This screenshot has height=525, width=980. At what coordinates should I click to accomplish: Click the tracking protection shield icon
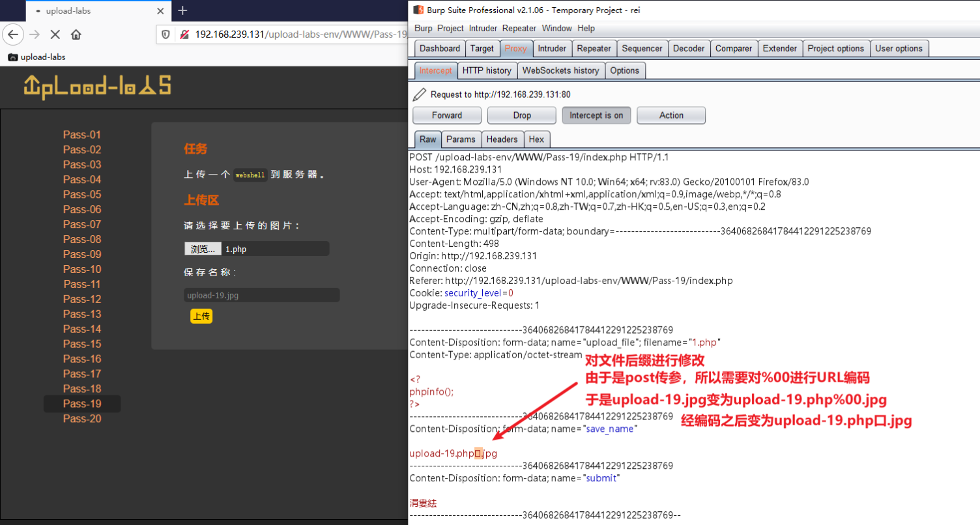point(166,35)
